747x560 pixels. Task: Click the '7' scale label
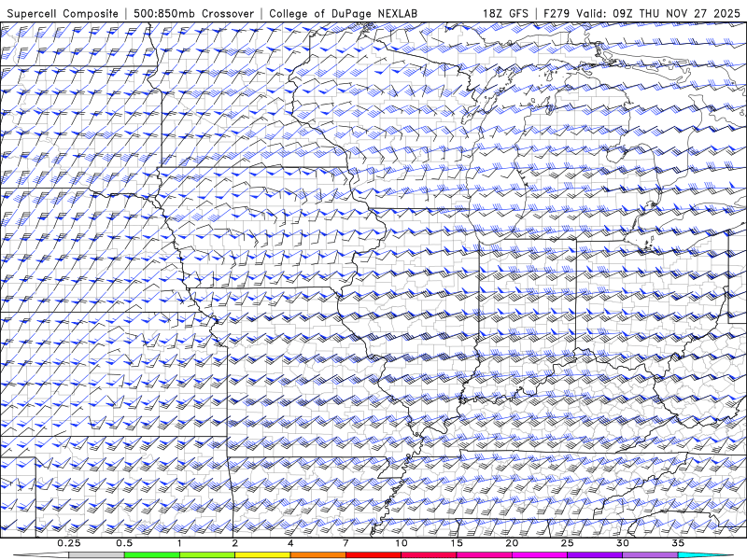(345, 543)
